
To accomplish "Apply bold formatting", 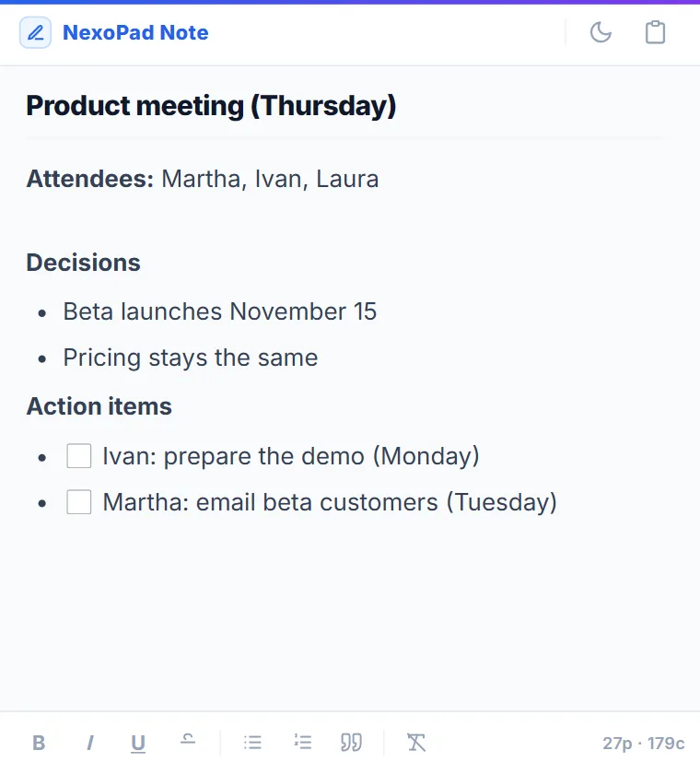I will [x=39, y=743].
